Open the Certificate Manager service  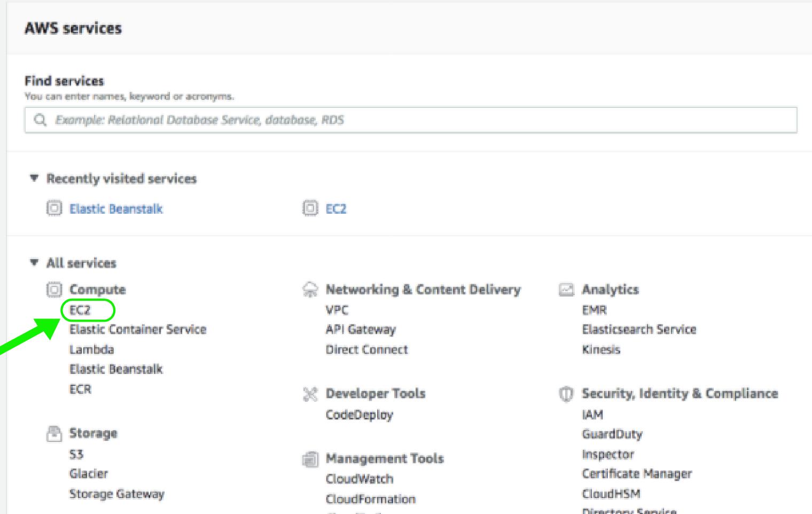[x=637, y=473]
